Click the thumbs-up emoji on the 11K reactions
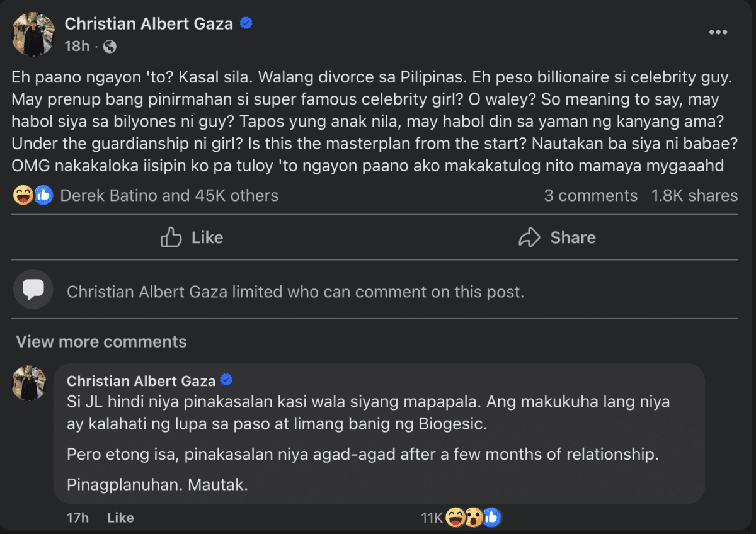The width and height of the screenshot is (756, 534). pos(492,518)
